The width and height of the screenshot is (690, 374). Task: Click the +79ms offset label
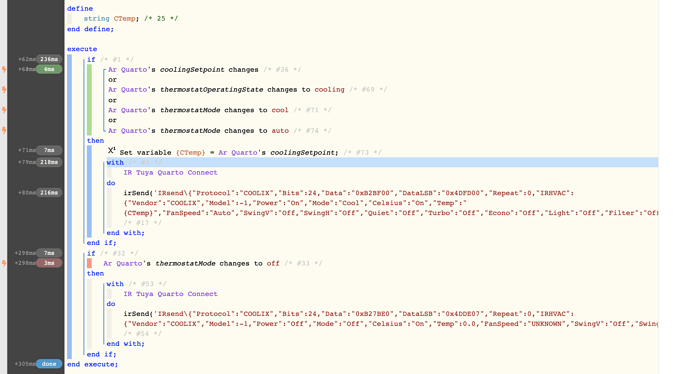[27, 162]
